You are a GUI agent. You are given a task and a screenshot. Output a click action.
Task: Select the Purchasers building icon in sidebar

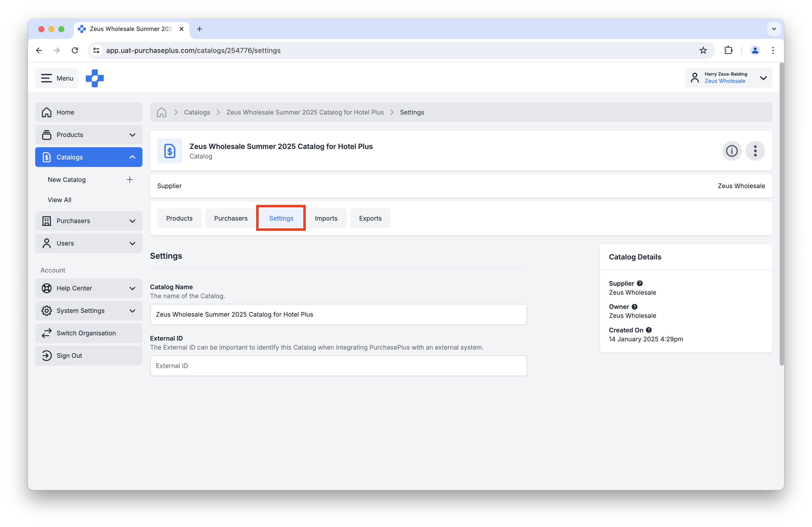[47, 221]
